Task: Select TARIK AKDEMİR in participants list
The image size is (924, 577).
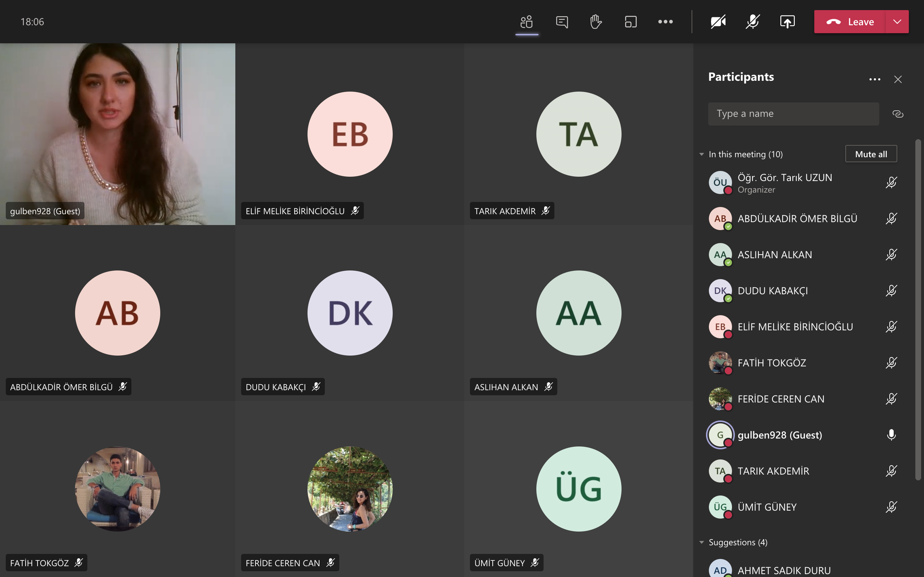Action: [773, 471]
